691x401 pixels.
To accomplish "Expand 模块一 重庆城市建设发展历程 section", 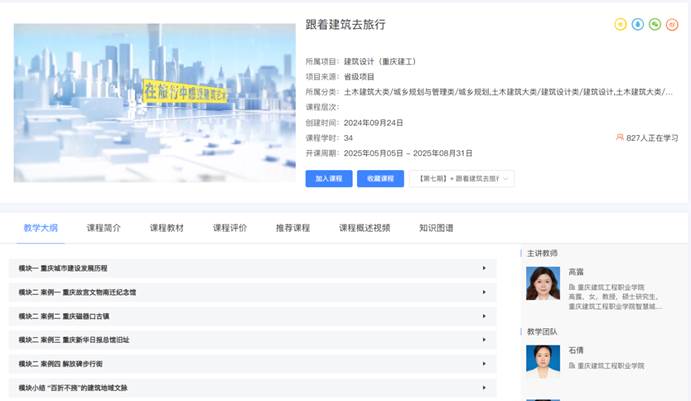I will pos(484,268).
